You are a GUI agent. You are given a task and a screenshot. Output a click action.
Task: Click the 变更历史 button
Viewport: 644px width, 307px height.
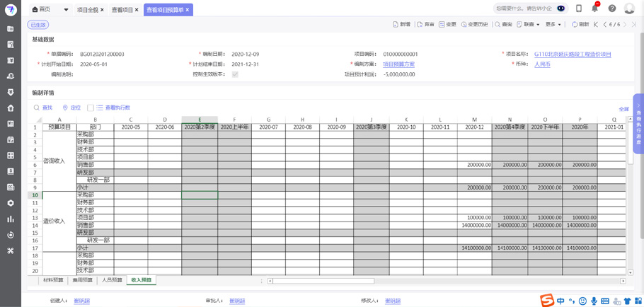474,24
